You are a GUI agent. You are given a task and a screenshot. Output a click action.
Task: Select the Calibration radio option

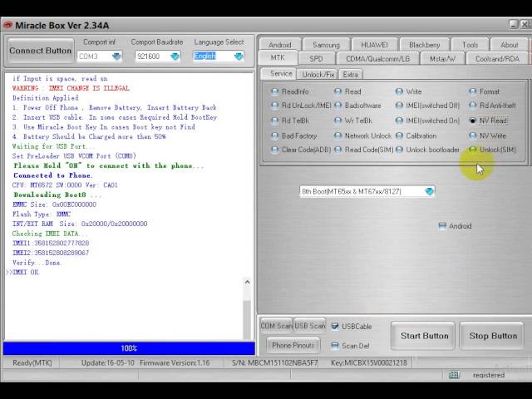pyautogui.click(x=416, y=135)
